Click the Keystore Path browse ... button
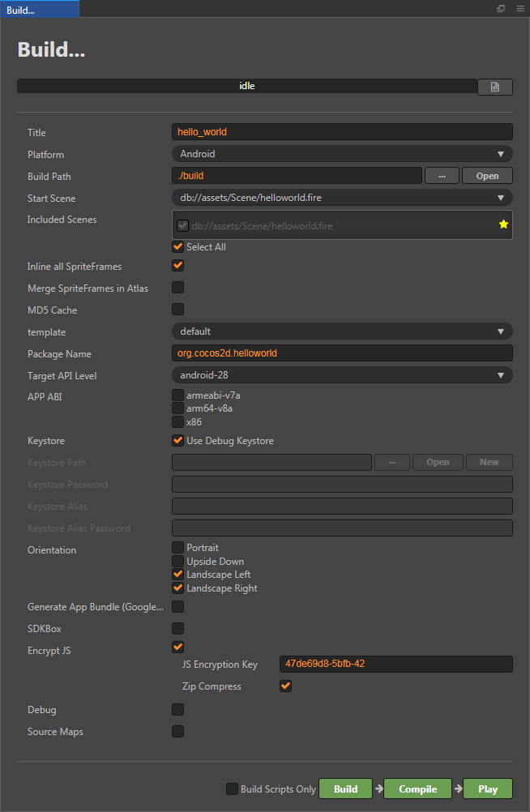Screen dimensions: 530x812 tap(392, 463)
